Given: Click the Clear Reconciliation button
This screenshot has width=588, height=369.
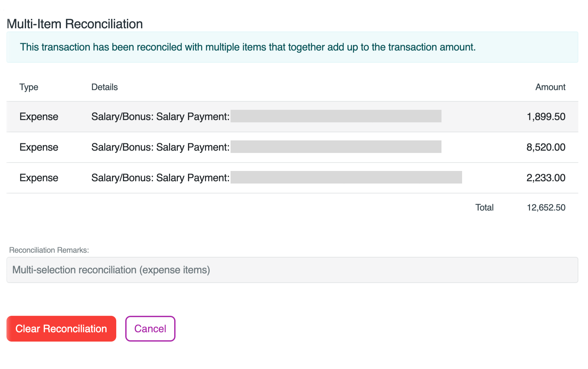Looking at the screenshot, I should pos(61,328).
